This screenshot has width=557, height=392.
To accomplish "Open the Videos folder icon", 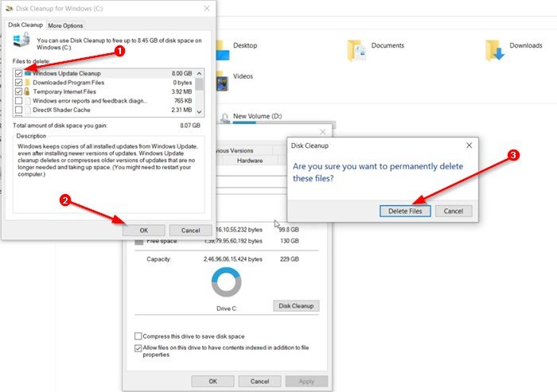I will coord(222,81).
